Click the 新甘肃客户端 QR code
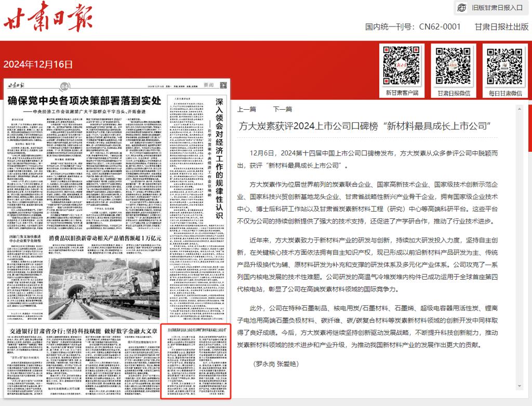This screenshot has height=406, width=532. coord(402,66)
